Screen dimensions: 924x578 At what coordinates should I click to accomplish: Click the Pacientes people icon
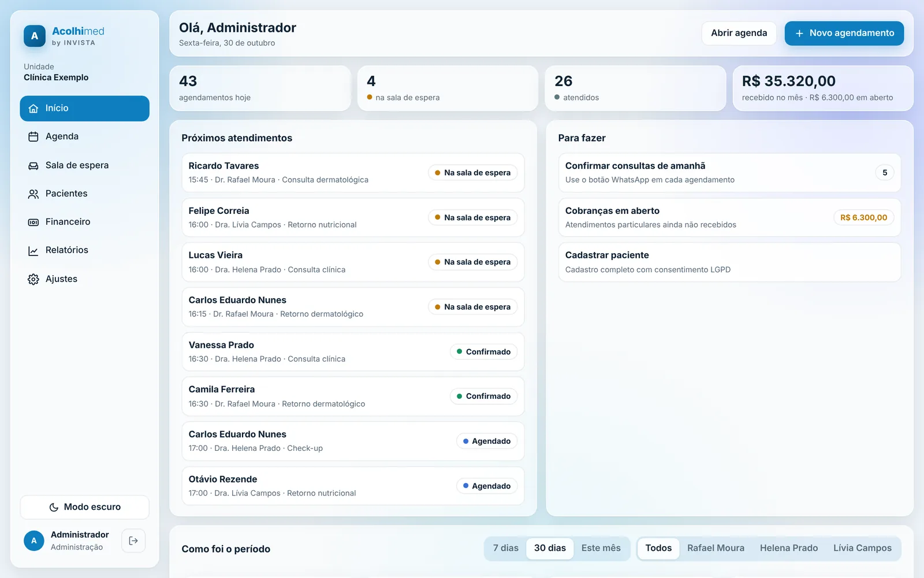[33, 194]
